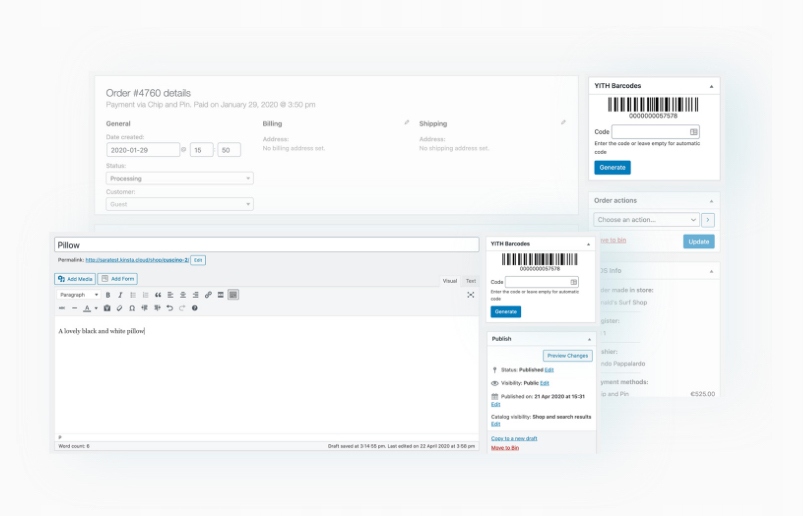Screen dimensions: 803x516
Task: Edit billing address with the pencil icon
Action: 406,123
